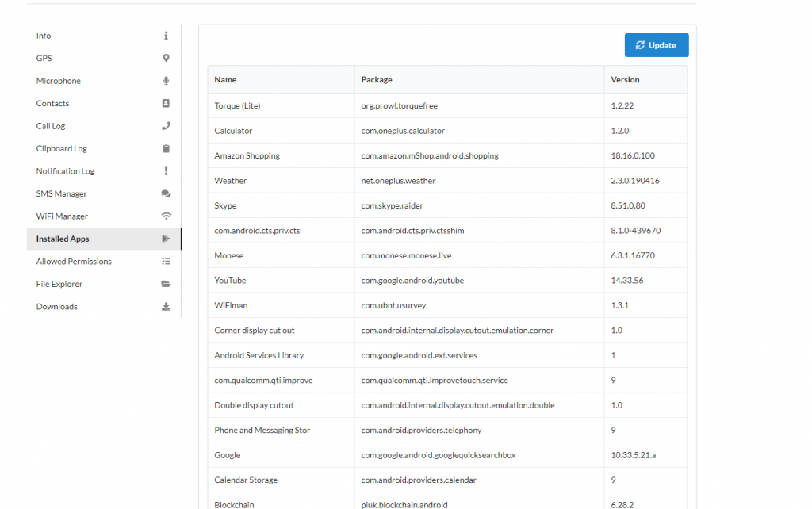Select Installed Apps in the sidebar
This screenshot has width=812, height=509.
click(x=63, y=239)
